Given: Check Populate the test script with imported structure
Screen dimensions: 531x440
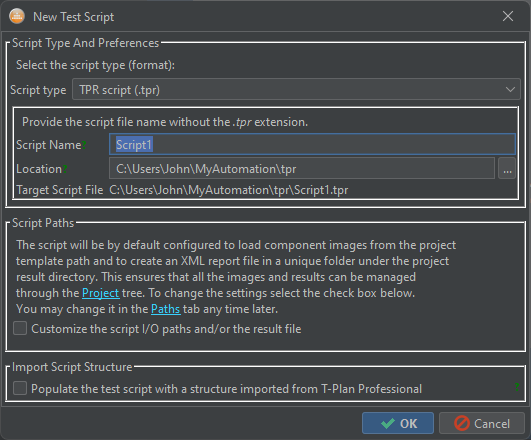Looking at the screenshot, I should 20,388.
